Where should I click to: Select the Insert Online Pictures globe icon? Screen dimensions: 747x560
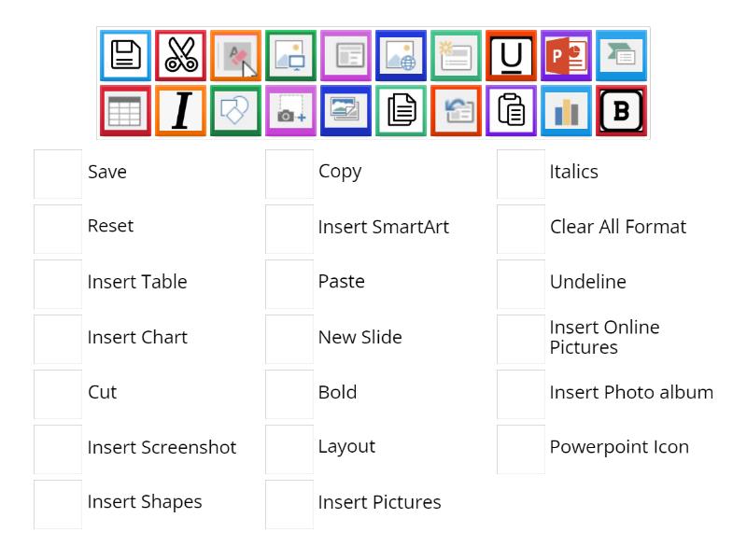pos(401,55)
